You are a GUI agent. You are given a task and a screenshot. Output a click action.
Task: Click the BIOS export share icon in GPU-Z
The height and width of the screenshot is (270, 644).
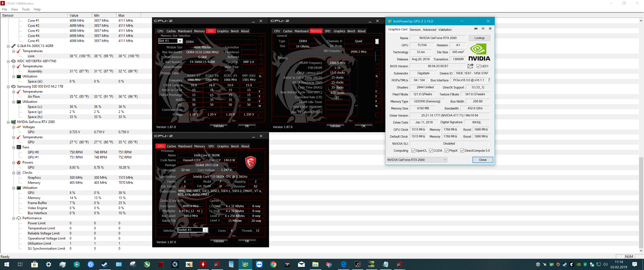click(x=470, y=66)
